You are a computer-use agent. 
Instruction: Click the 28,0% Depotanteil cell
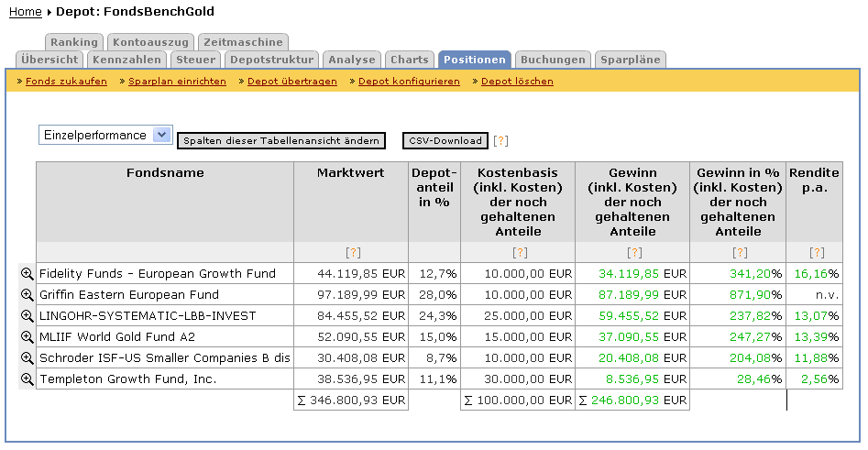[434, 294]
